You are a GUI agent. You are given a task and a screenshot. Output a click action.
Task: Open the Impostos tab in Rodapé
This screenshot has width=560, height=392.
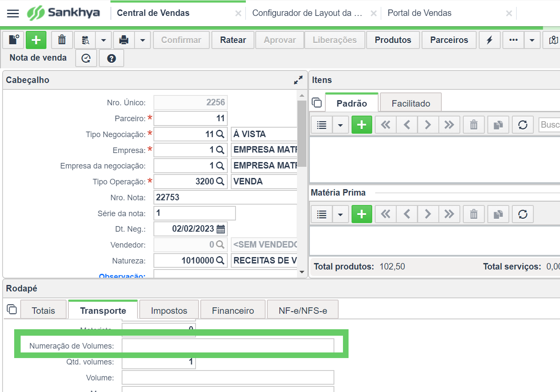point(169,310)
